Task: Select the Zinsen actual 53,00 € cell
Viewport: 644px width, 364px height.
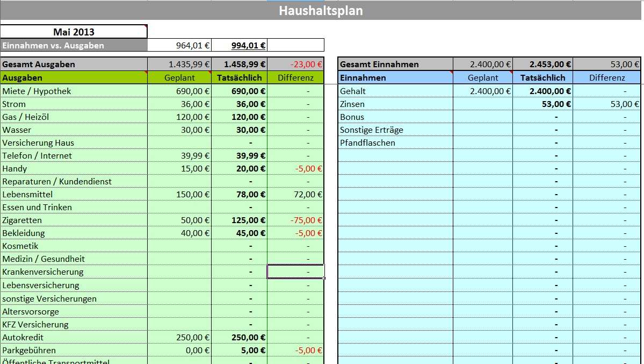Action: pyautogui.click(x=542, y=104)
